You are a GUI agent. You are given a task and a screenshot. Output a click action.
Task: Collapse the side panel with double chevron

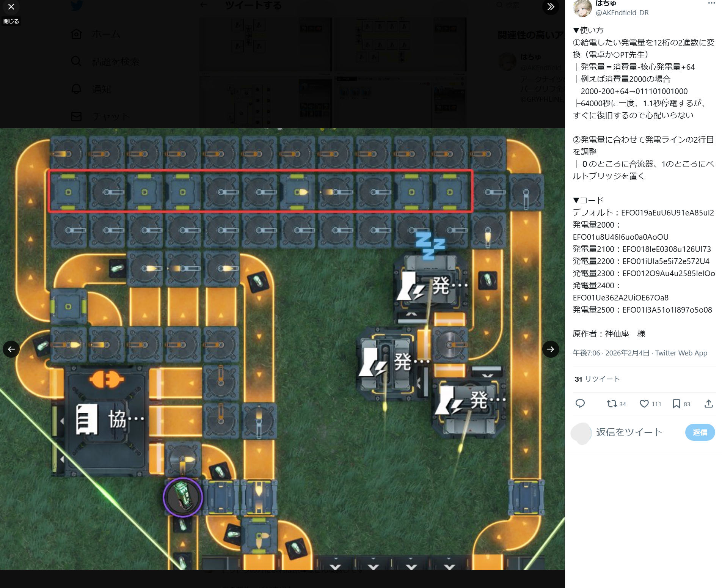click(551, 7)
